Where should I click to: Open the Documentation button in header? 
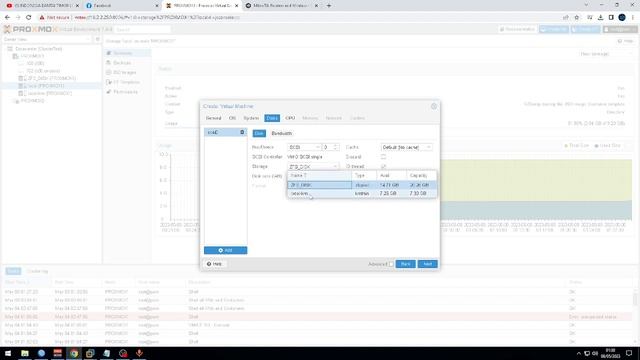(517, 29)
